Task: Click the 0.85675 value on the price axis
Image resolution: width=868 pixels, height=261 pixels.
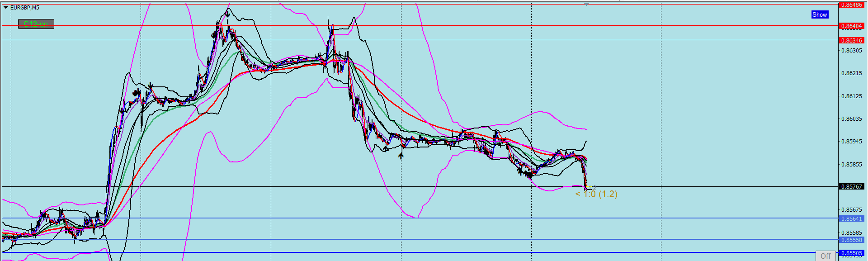Action: pos(851,210)
